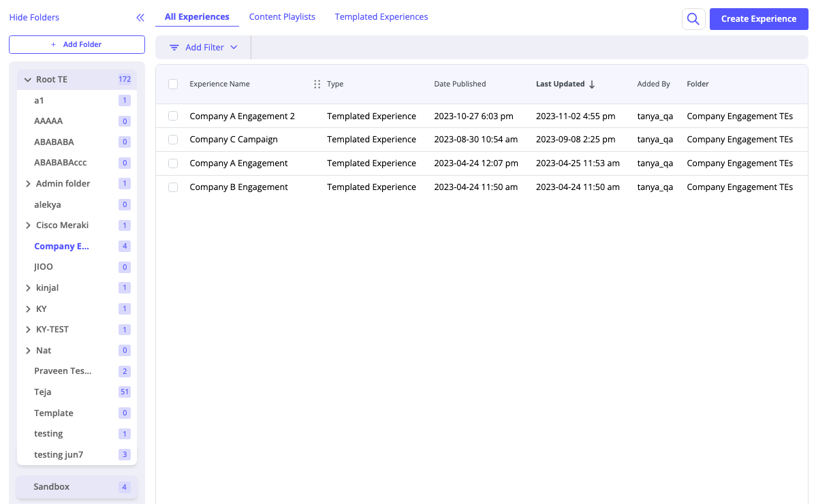This screenshot has width=816, height=504.
Task: Click the Create Experience button
Action: 758,19
